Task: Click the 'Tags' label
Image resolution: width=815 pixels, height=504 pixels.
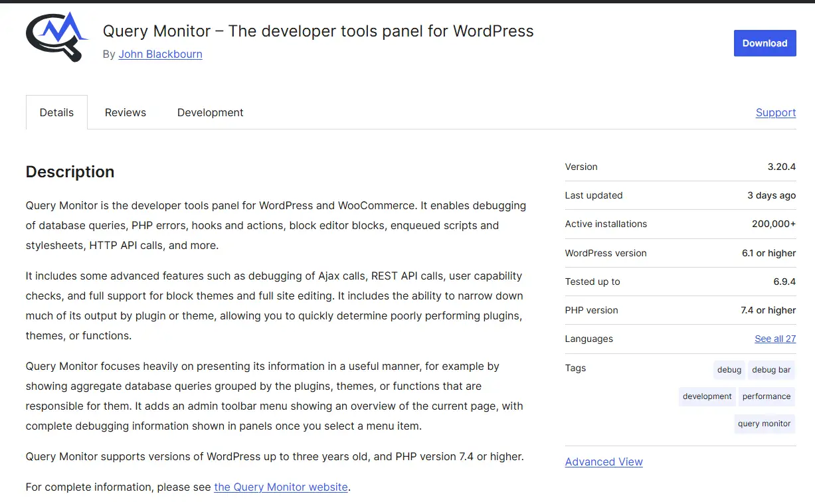Action: coord(575,368)
